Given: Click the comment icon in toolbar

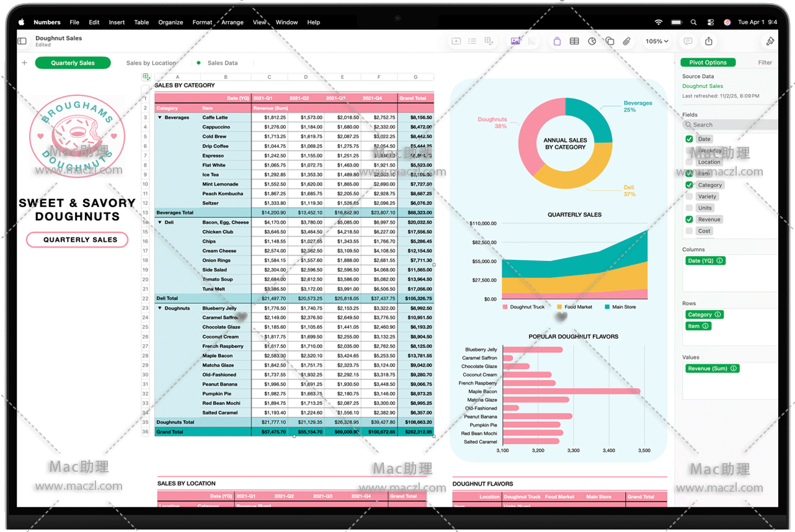Looking at the screenshot, I should coord(688,42).
